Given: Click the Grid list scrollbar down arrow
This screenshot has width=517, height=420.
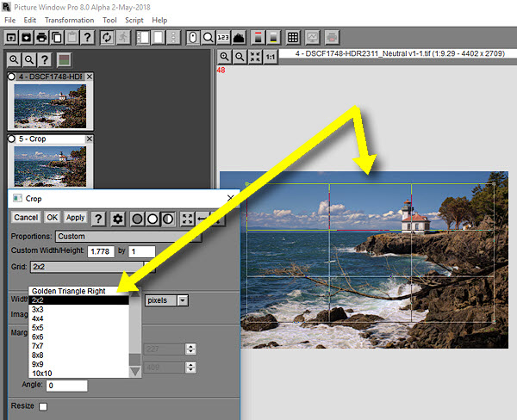Looking at the screenshot, I should tap(134, 372).
